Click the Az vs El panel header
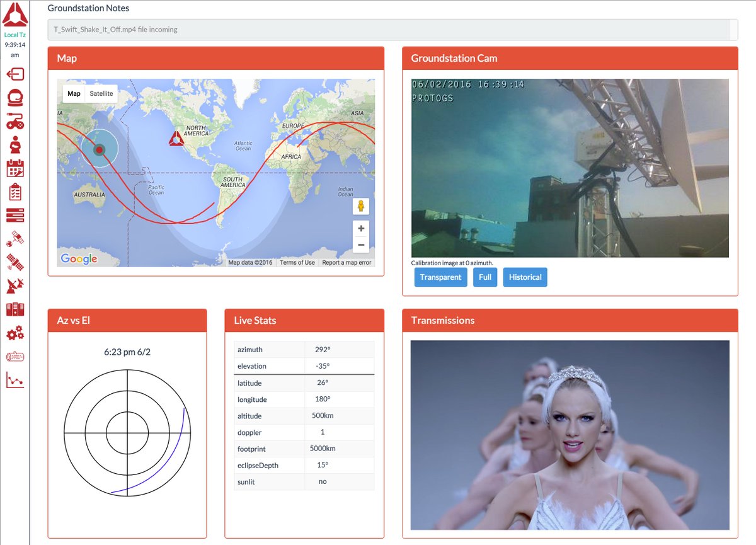This screenshot has height=545, width=756. (127, 320)
